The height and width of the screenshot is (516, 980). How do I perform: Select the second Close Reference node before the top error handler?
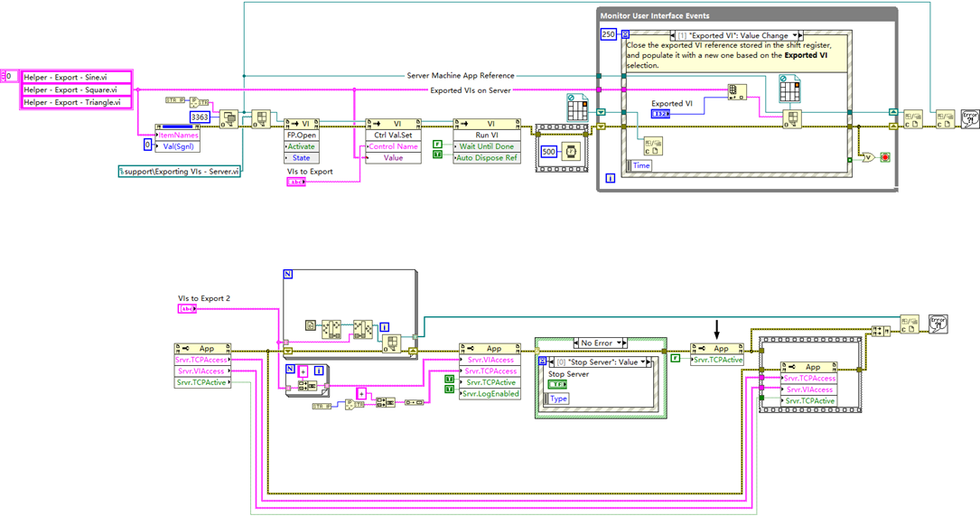pos(945,119)
